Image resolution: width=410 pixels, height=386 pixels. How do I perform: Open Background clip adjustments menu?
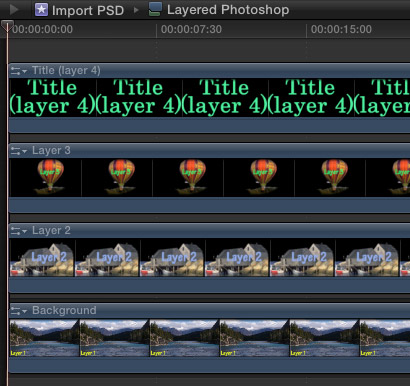click(18, 311)
